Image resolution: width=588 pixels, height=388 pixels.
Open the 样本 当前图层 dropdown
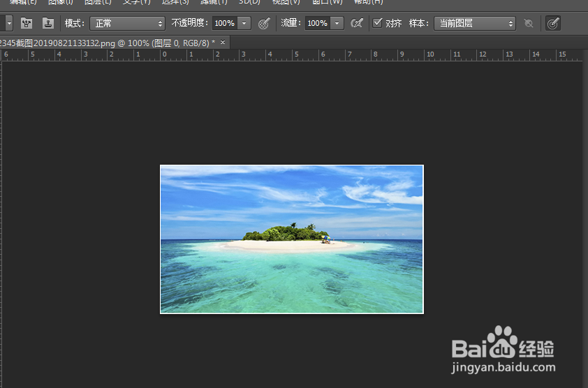475,23
